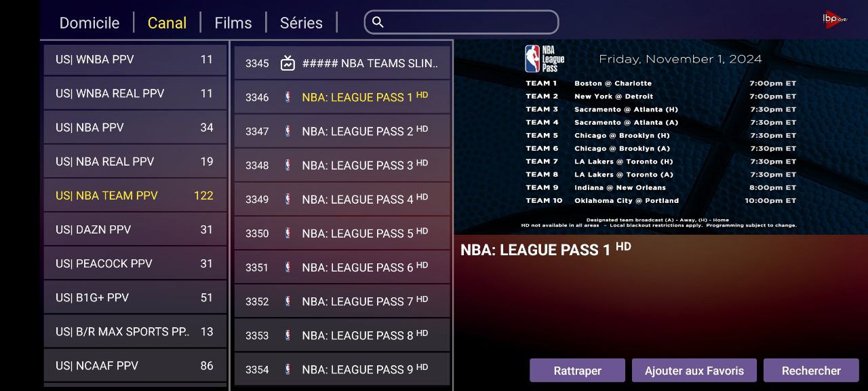Image resolution: width=868 pixels, height=391 pixels.
Task: Click Ajouter aux Favoris button
Action: 694,371
